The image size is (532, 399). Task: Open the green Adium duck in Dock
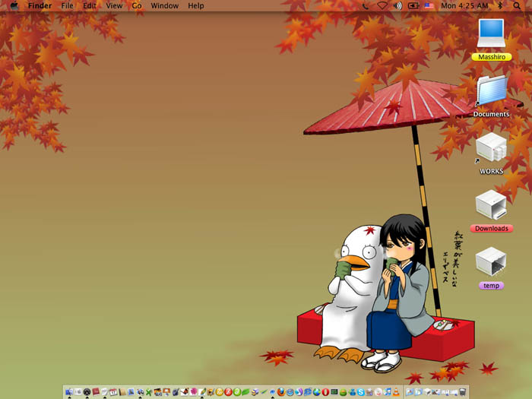click(343, 393)
